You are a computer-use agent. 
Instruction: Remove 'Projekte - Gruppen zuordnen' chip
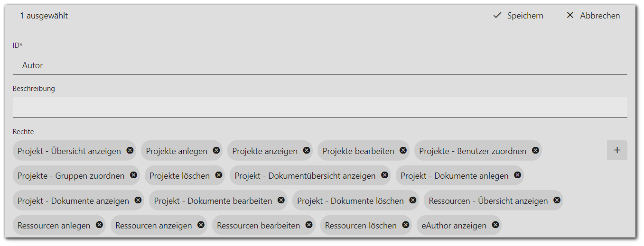133,175
